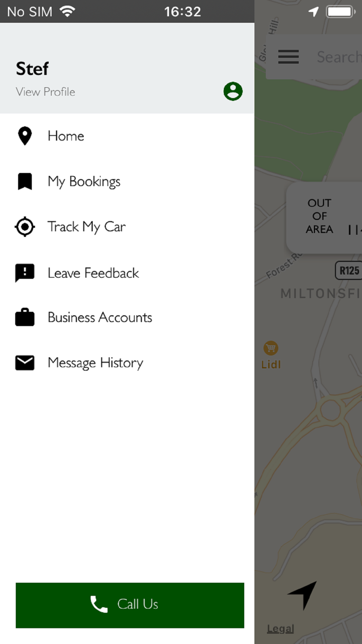Open Business Accounts menu entry
The image size is (362, 644).
point(127,317)
